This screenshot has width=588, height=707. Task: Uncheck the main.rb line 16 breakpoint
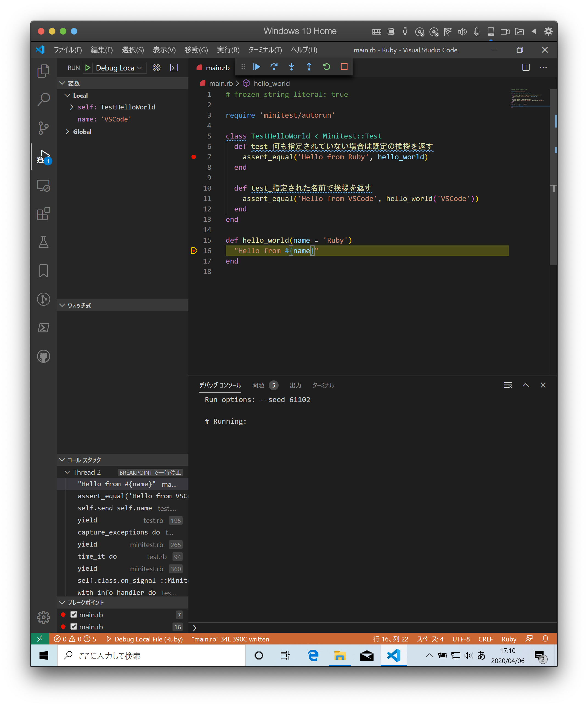(x=74, y=627)
